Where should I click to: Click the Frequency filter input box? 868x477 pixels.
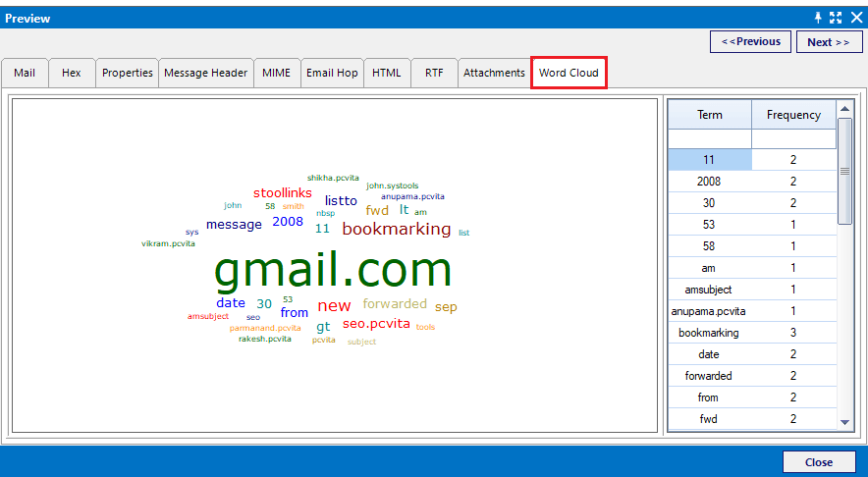(793, 138)
